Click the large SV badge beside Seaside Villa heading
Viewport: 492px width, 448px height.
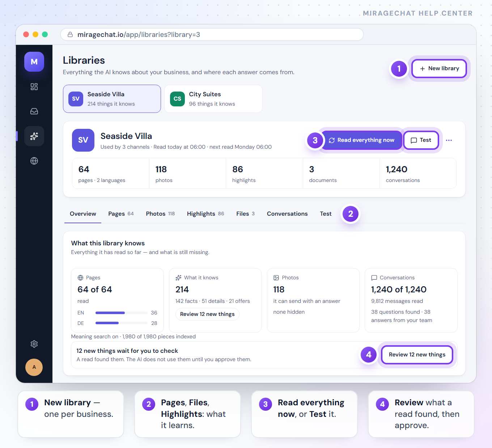pos(83,140)
